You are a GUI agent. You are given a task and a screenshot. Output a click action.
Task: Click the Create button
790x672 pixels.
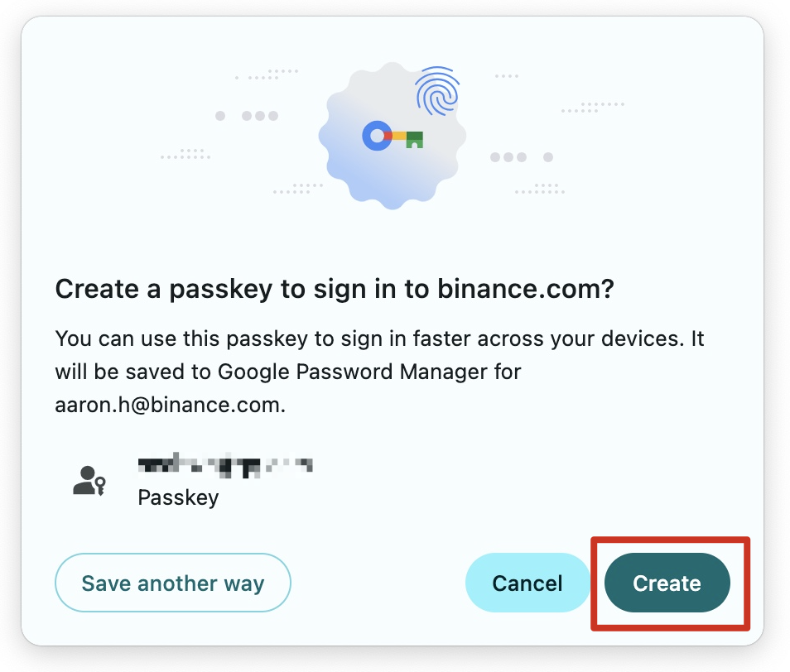pyautogui.click(x=667, y=583)
